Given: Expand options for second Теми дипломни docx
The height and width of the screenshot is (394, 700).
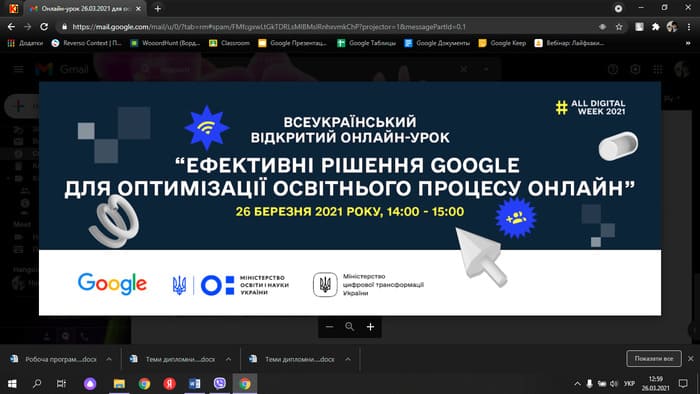Looking at the screenshot, I should click(348, 359).
